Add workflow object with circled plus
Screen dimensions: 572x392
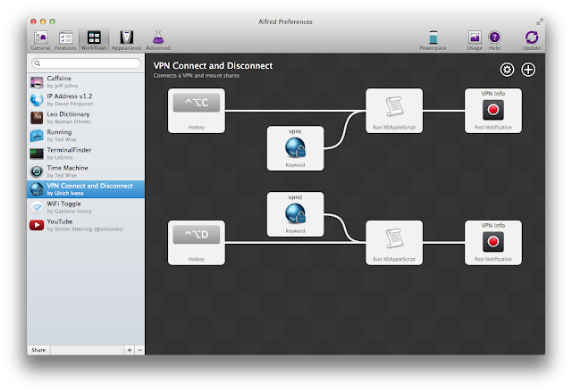(528, 70)
